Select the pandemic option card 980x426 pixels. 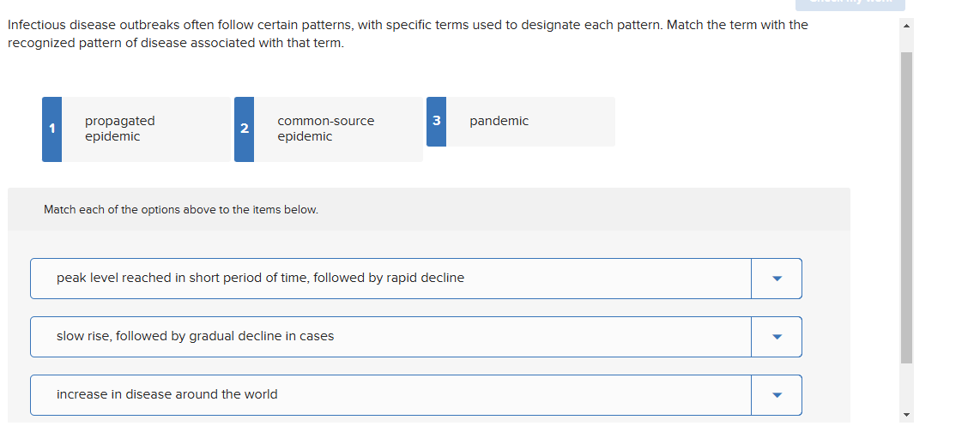(x=530, y=122)
